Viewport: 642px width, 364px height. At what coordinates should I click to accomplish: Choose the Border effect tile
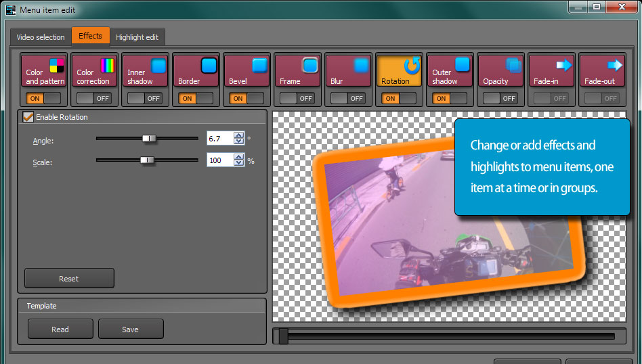[x=196, y=71]
